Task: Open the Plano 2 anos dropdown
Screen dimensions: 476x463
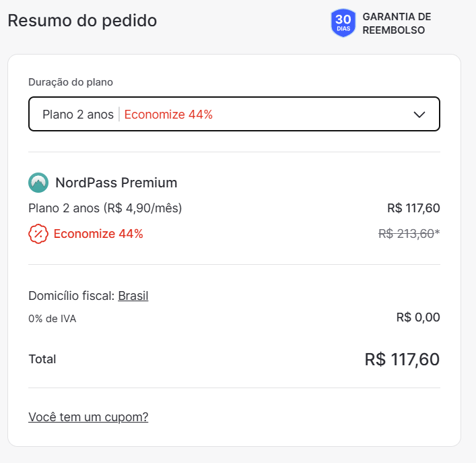Action: click(x=234, y=114)
